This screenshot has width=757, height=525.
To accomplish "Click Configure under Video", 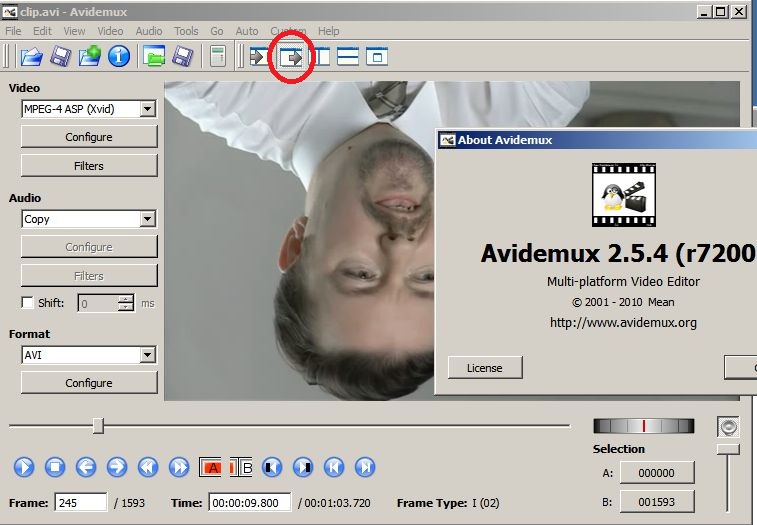I will [89, 137].
